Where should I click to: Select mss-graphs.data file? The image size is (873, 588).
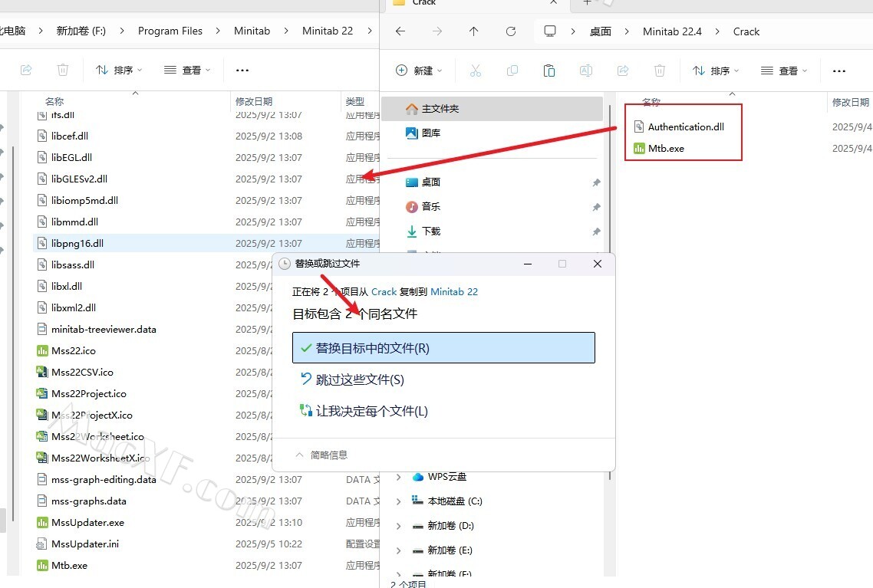(89, 501)
